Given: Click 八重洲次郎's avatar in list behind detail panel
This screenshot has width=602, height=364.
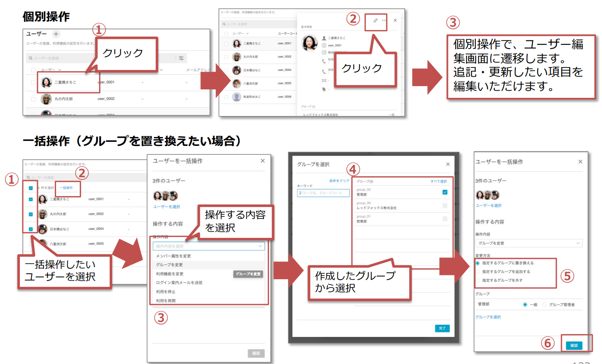Looking at the screenshot, I should (237, 84).
